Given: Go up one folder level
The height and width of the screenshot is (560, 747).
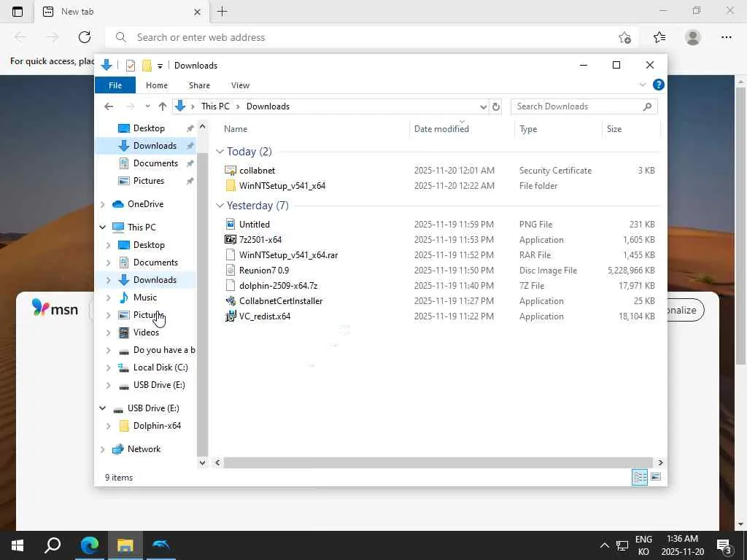Looking at the screenshot, I should (163, 106).
